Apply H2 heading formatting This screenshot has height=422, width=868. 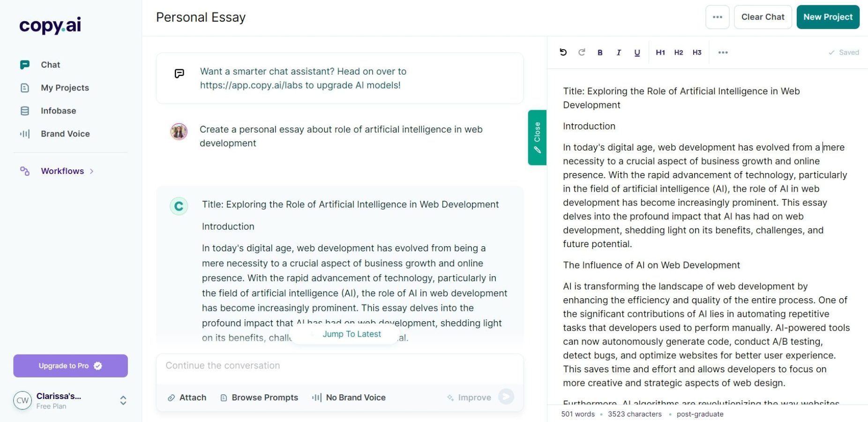pos(678,52)
